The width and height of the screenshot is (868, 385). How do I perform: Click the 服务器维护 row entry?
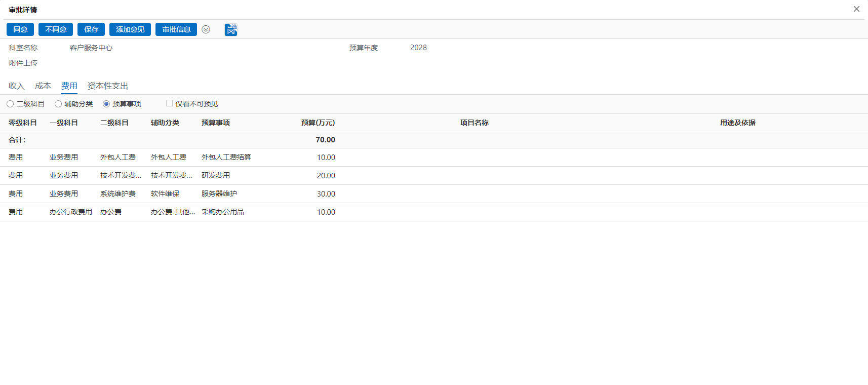[219, 194]
